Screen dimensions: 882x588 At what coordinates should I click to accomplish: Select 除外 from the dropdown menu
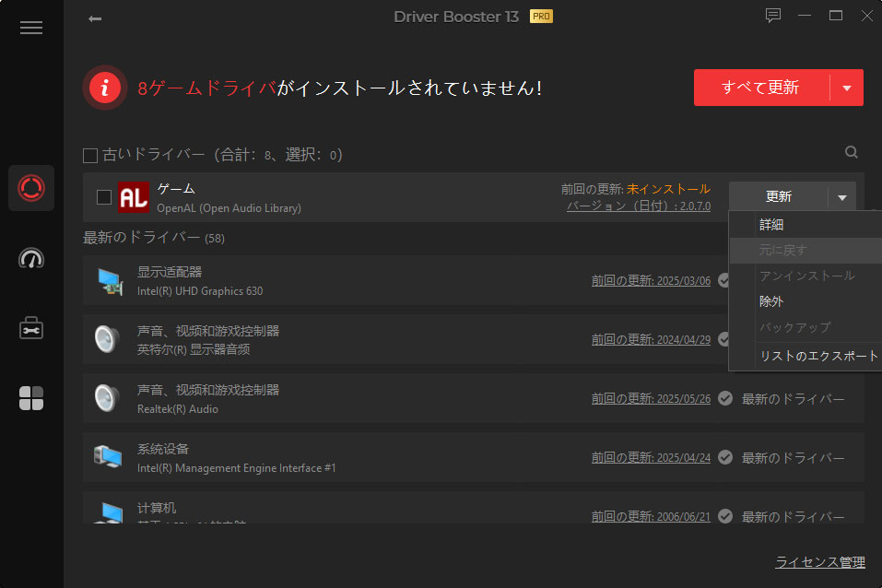(x=771, y=301)
